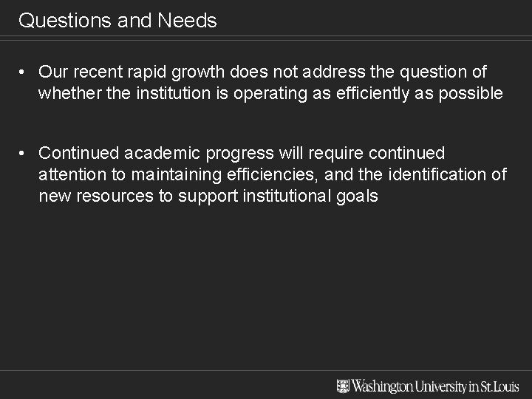The width and height of the screenshot is (532, 399).
Task: Click the line starting "attention to maintaining"
Action: coord(272,175)
